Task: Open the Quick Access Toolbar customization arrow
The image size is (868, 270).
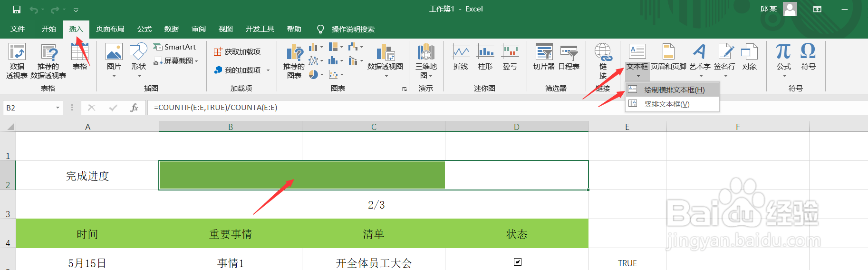Action: pos(76,10)
